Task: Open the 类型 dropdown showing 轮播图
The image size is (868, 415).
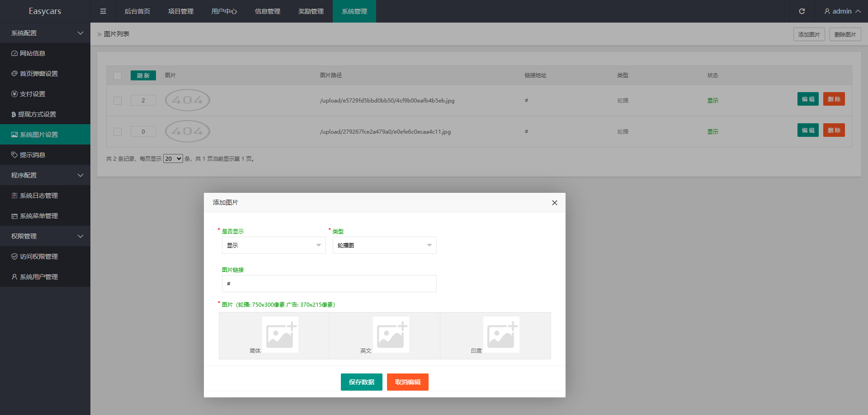Action: click(384, 245)
